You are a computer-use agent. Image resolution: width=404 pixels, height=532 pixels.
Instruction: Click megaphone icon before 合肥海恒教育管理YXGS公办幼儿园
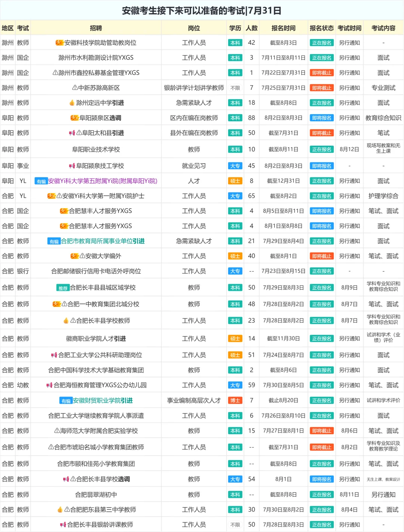click(49, 385)
